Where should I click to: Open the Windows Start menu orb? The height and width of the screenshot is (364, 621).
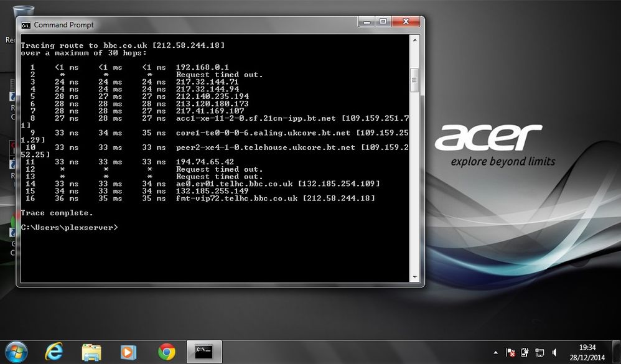[x=17, y=352]
